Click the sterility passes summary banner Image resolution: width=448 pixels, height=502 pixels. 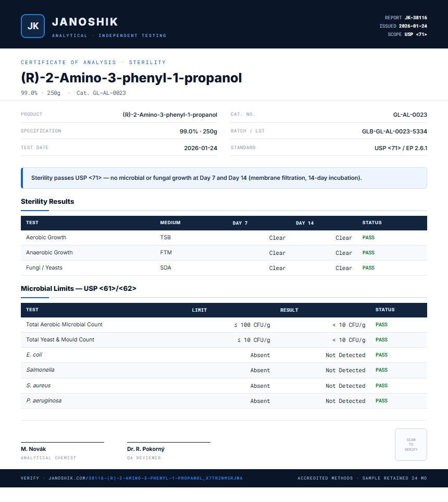pyautogui.click(x=223, y=178)
